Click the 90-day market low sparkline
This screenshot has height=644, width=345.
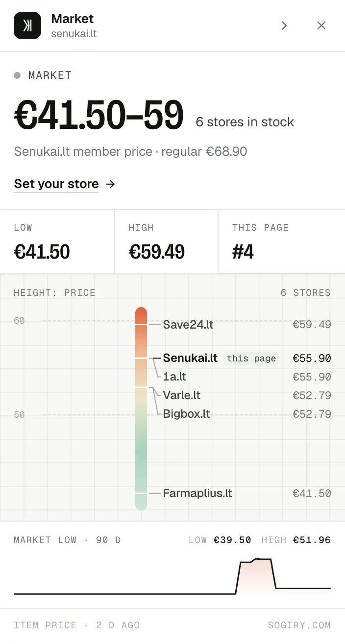click(x=172, y=576)
